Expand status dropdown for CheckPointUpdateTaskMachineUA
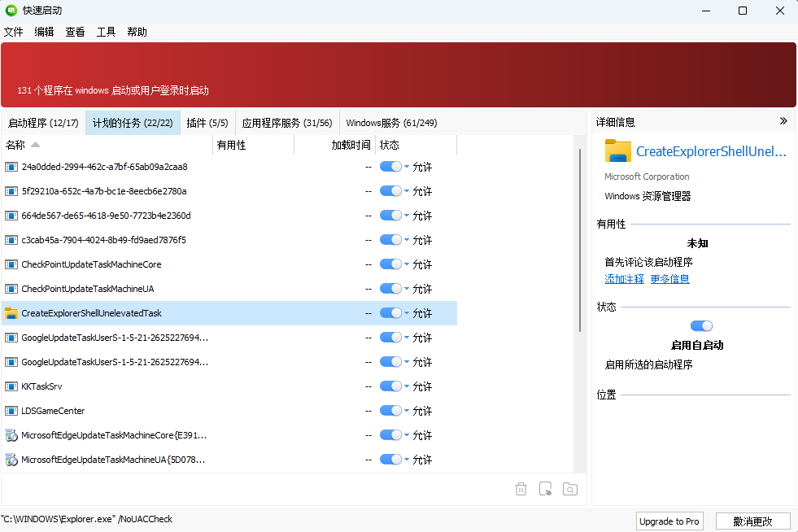798x532 pixels. click(x=407, y=289)
